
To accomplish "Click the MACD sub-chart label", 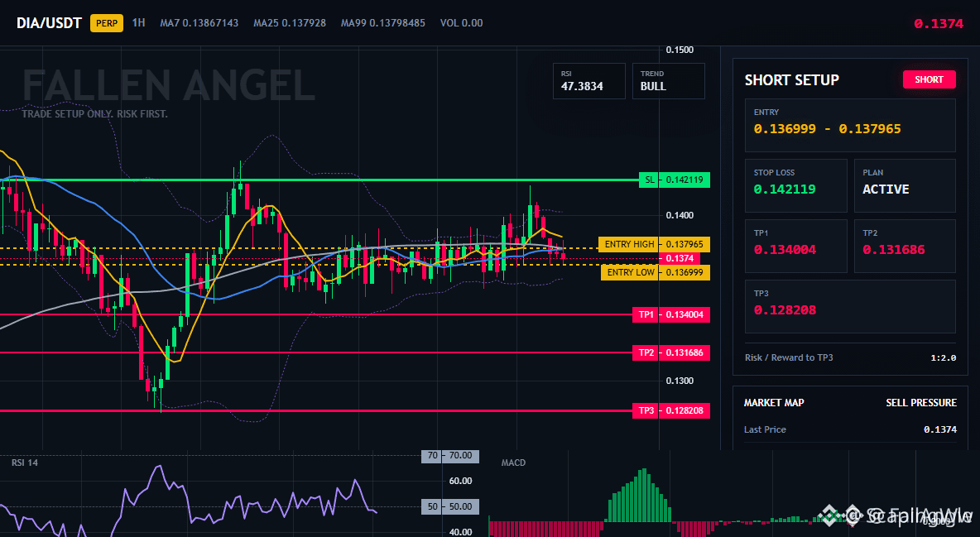I will pos(513,463).
